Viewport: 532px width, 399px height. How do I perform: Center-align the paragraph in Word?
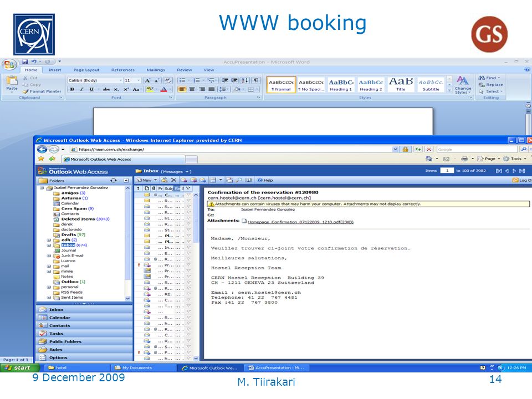pos(192,89)
